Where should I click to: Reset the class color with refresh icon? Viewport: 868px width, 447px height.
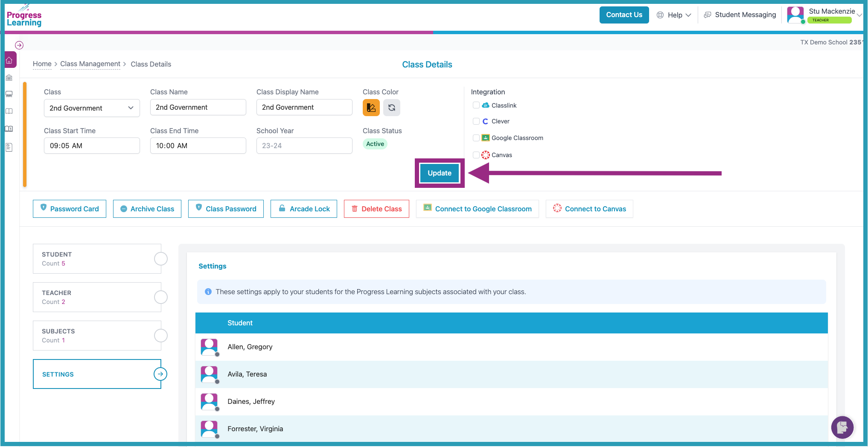tap(392, 108)
